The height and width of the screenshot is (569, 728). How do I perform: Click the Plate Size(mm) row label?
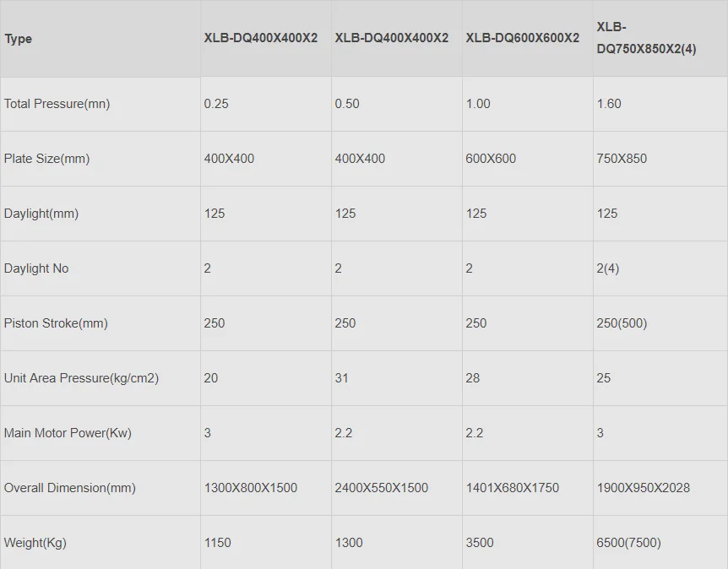click(46, 159)
